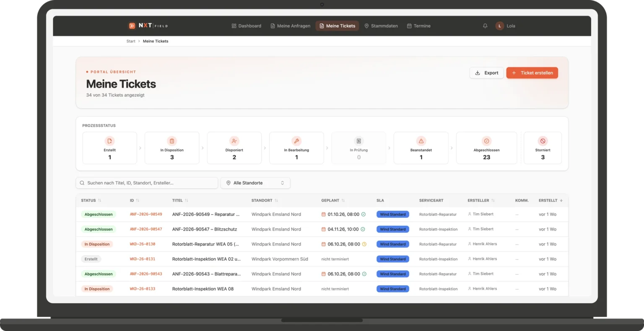The height and width of the screenshot is (331, 644).
Task: Open the Alle Standorte dropdown
Action: (255, 183)
